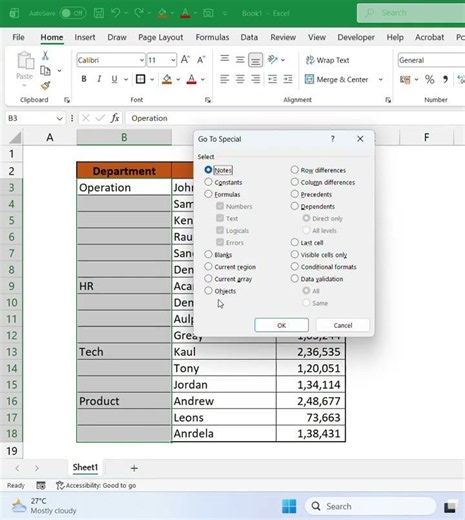Open the font size dropdown

pyautogui.click(x=173, y=60)
